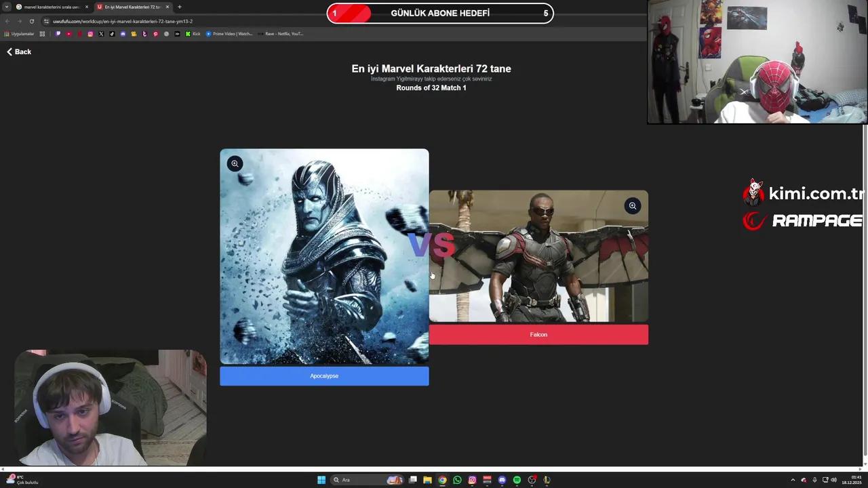Viewport: 868px width, 488px height.
Task: Toggle Uygulamalar apps launcher in bookmarks bar
Action: pyautogui.click(x=22, y=33)
